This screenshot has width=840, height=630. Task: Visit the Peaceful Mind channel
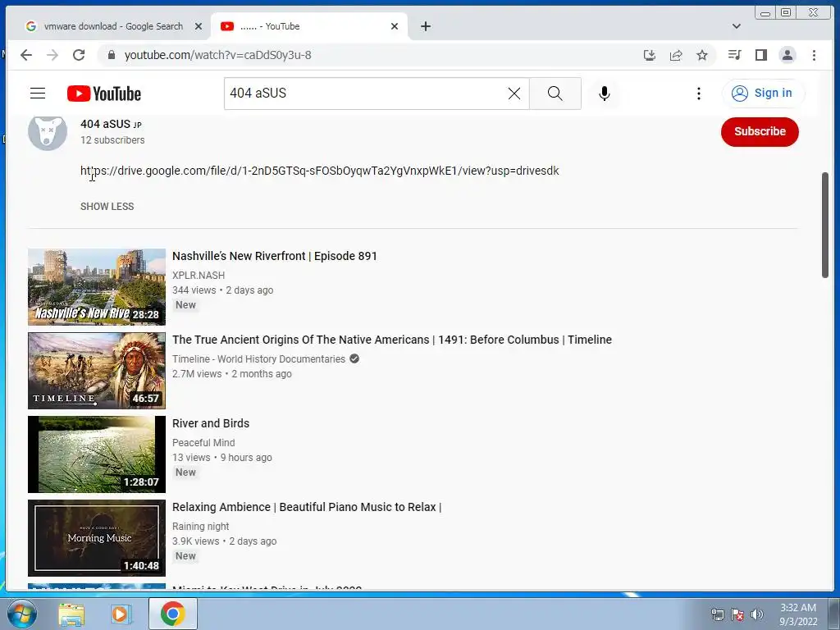click(x=203, y=442)
